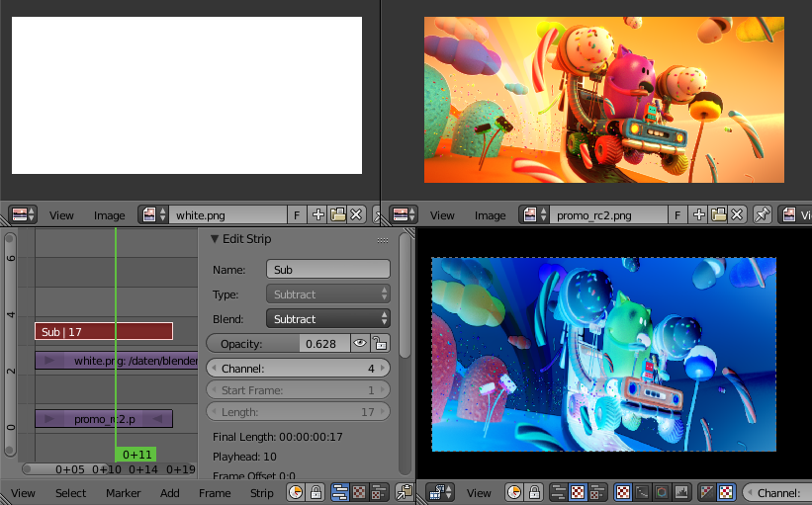Open View menu in promo_rc2.png editor

coord(442,215)
